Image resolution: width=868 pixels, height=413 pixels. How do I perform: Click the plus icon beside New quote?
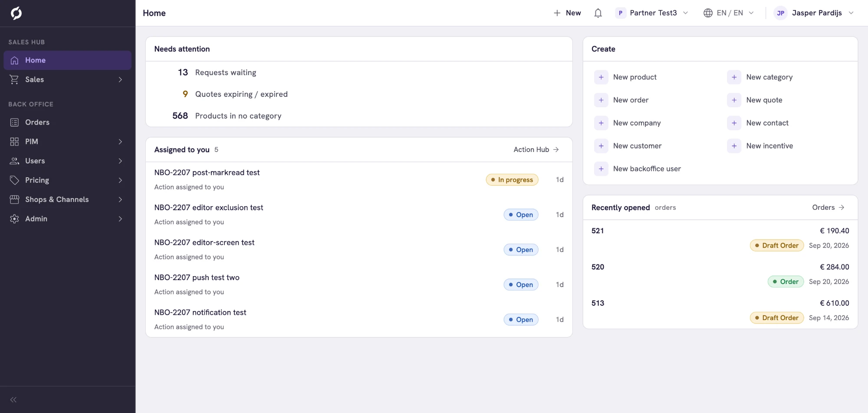click(x=734, y=100)
